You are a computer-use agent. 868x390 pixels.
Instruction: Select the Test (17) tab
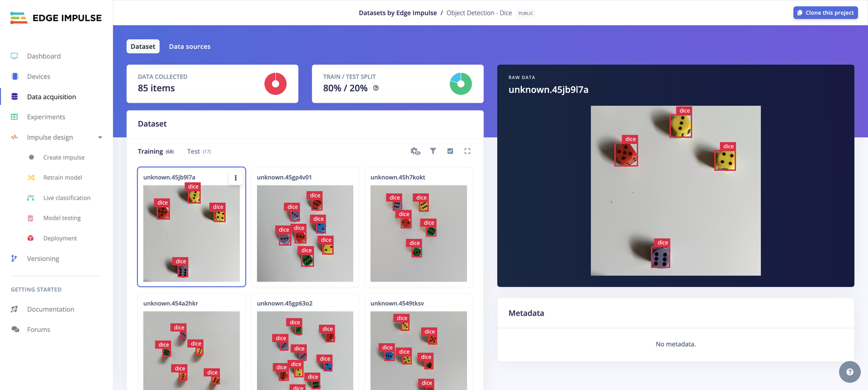coord(199,151)
